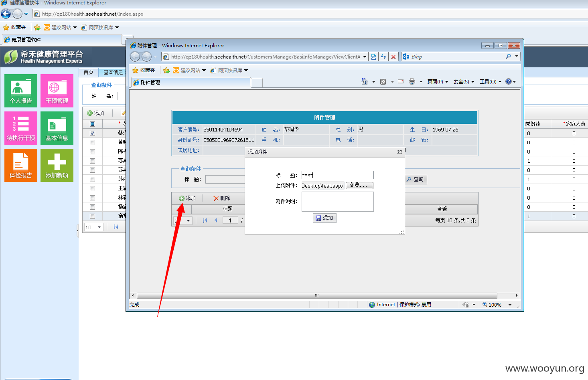The image size is (588, 380).
Task: Click the RSS feeds icon
Action: (383, 82)
